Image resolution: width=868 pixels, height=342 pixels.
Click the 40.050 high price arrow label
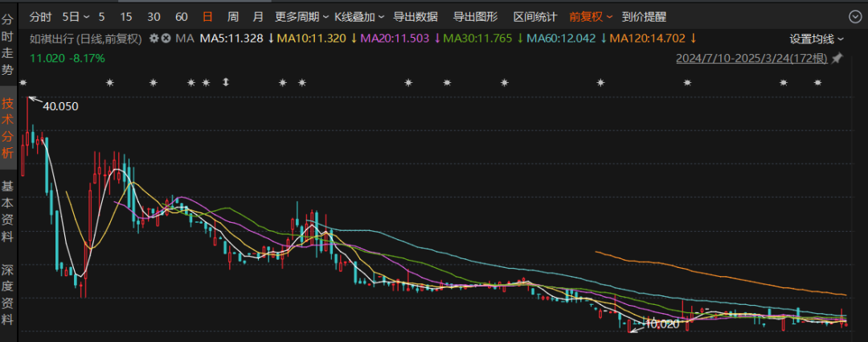pyautogui.click(x=59, y=106)
